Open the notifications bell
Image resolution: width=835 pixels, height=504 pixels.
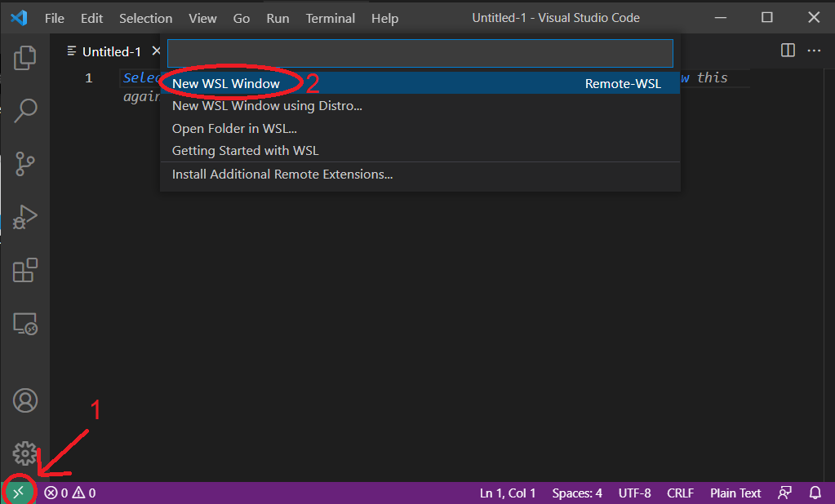coord(815,493)
